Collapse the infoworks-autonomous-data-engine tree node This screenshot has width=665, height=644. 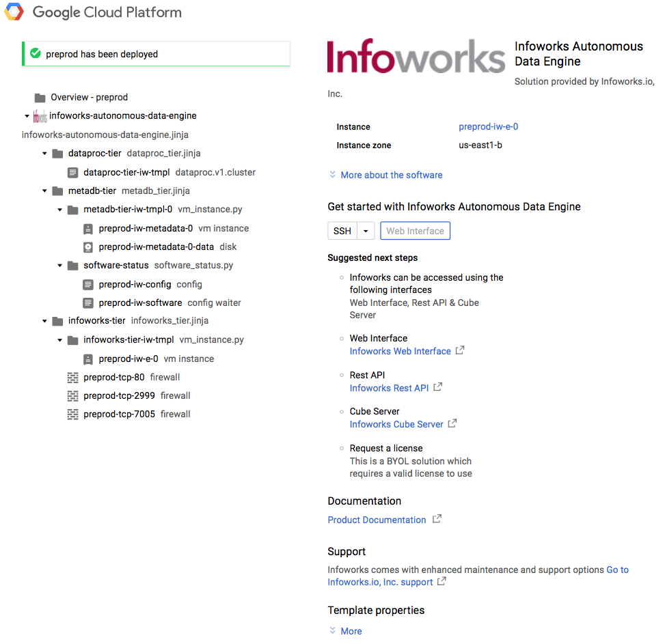coord(27,116)
